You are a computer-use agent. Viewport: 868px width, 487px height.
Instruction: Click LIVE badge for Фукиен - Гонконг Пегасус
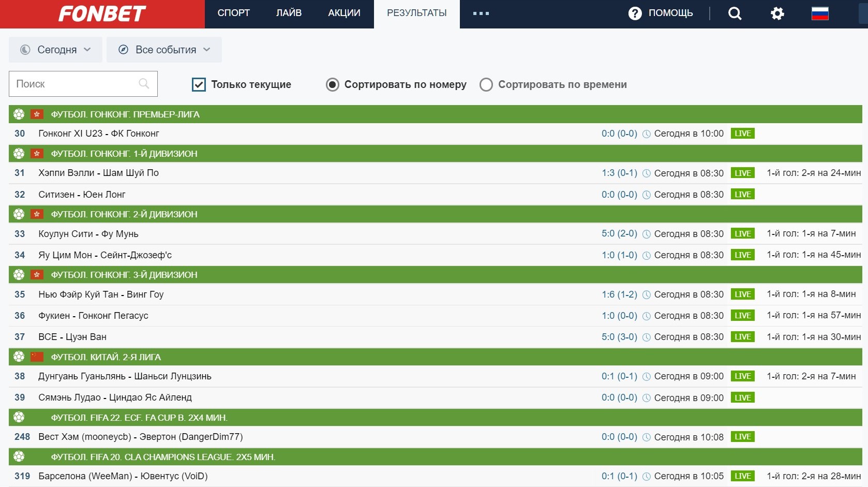[743, 315]
